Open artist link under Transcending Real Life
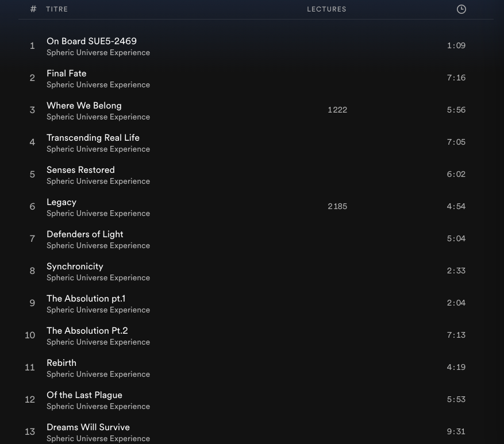Viewport: 504px width, 444px height. (98, 149)
